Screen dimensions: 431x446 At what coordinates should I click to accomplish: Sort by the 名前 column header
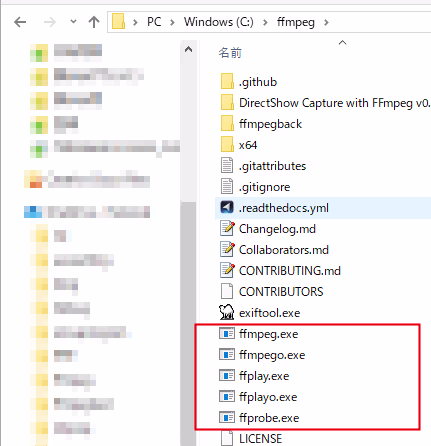pyautogui.click(x=230, y=53)
